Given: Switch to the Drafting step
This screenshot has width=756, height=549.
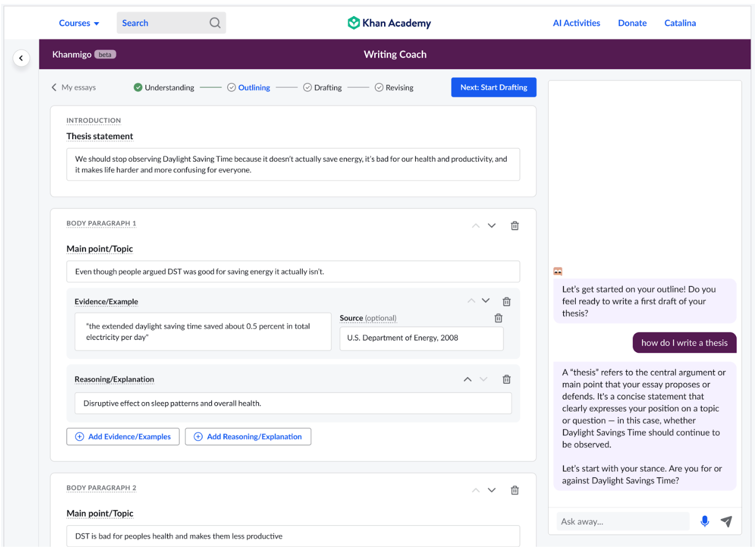Looking at the screenshot, I should coord(323,88).
